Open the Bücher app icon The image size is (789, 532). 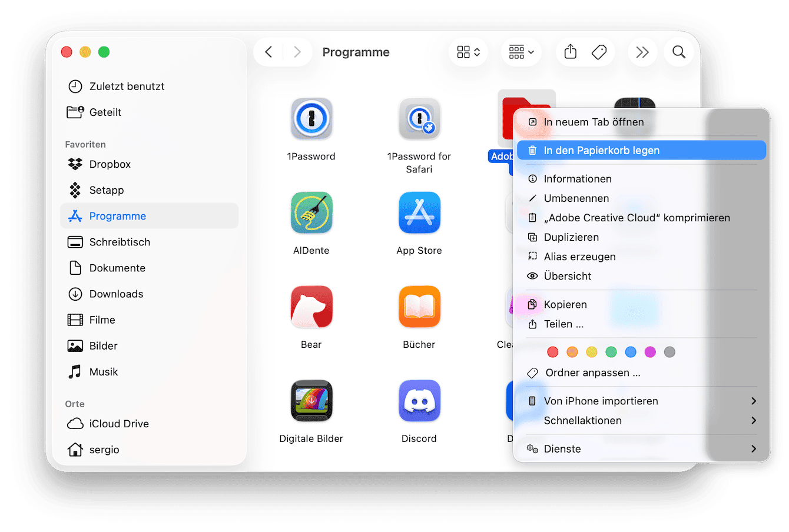click(x=419, y=307)
